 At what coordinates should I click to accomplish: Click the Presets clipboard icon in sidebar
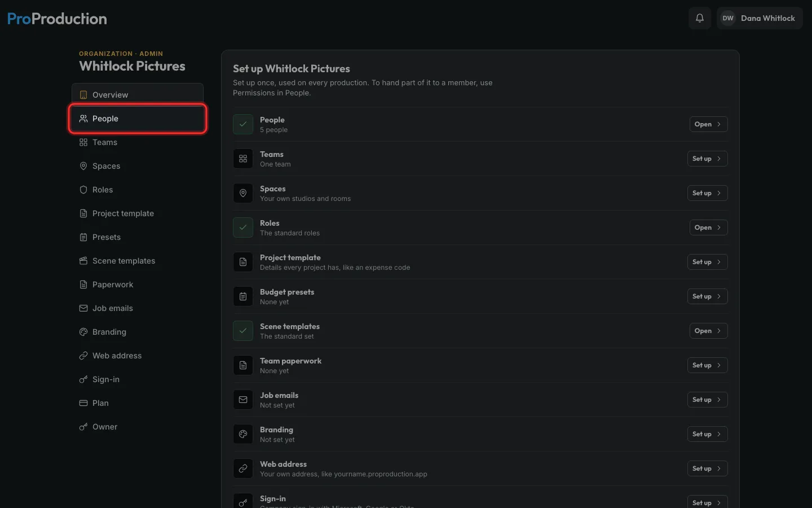(x=83, y=237)
